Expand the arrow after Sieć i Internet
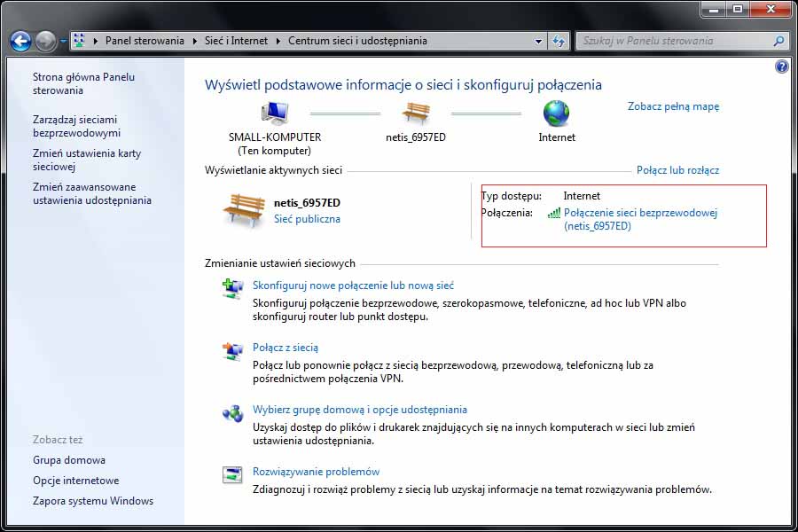This screenshot has height=532, width=798. (x=278, y=41)
